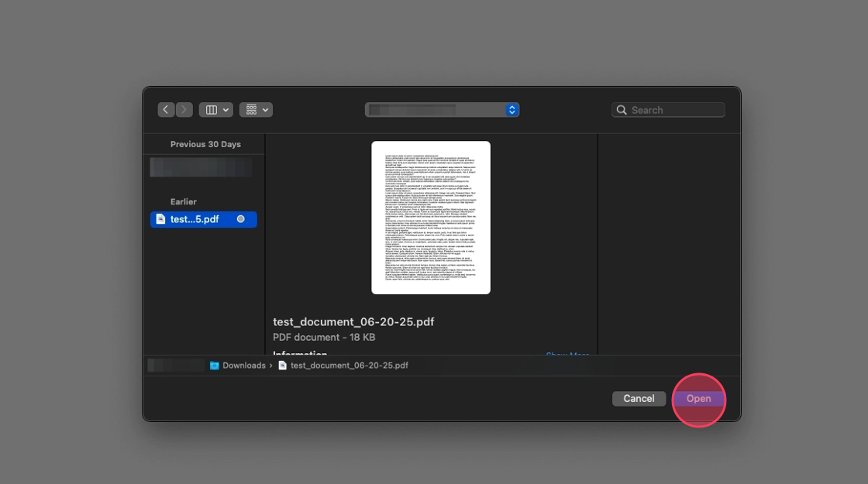Click the PDF preview thumbnail
Image resolution: width=868 pixels, height=484 pixels.
[431, 218]
